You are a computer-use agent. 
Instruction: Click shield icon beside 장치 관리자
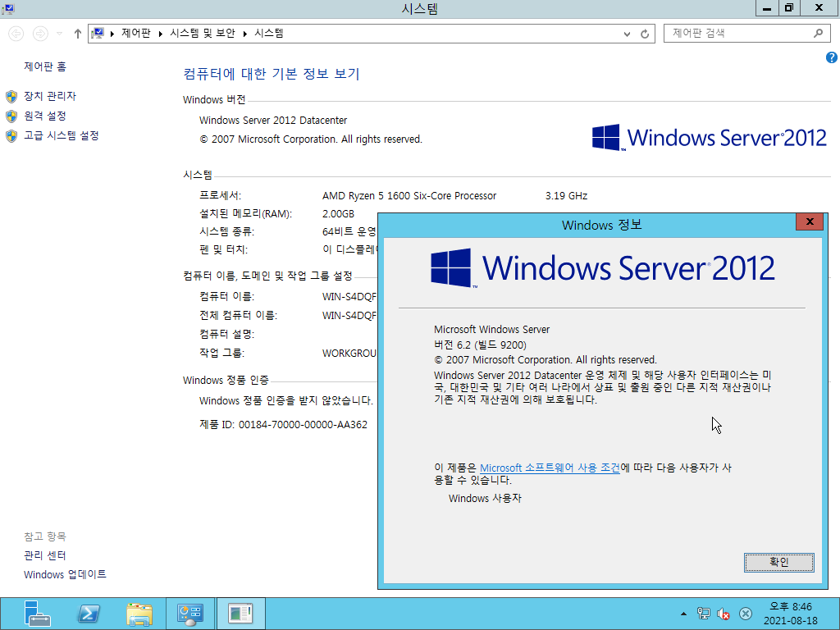11,97
